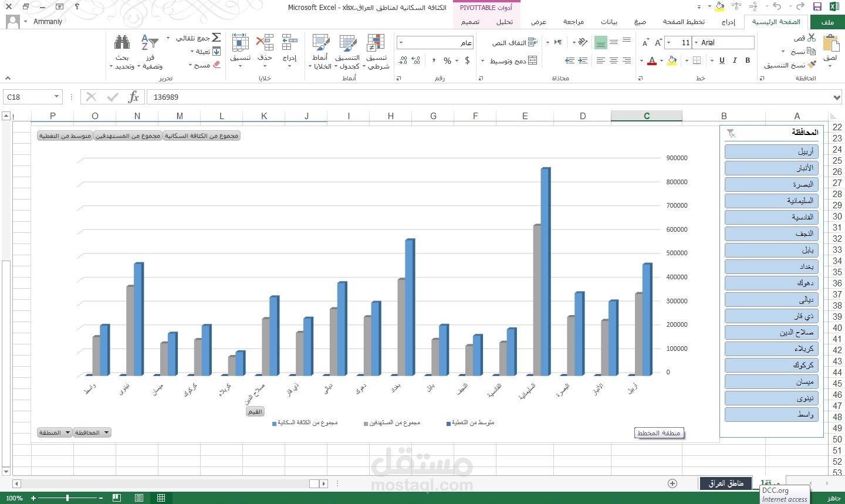
Task: Click the مجموع من الكثافة السكانية field button
Action: pos(201,136)
